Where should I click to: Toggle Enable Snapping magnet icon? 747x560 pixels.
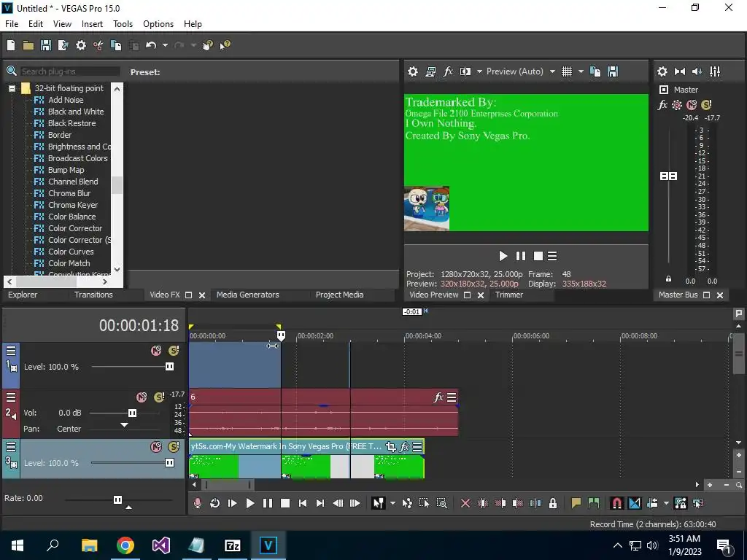click(617, 503)
